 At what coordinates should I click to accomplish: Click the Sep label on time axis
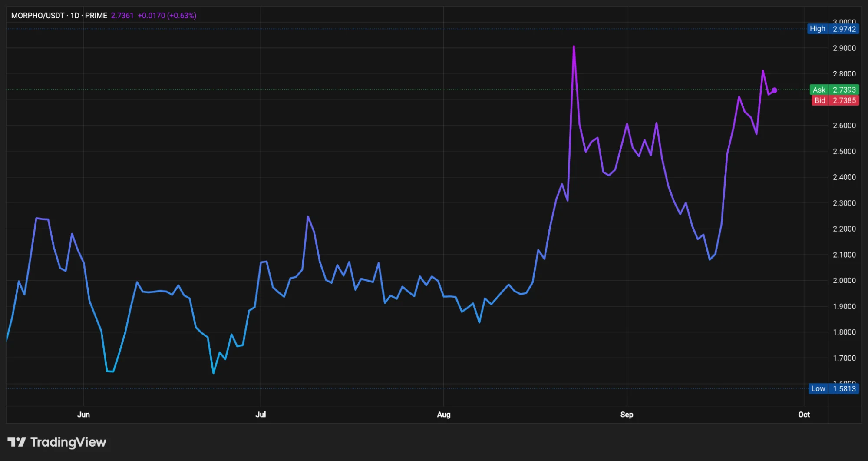(627, 415)
